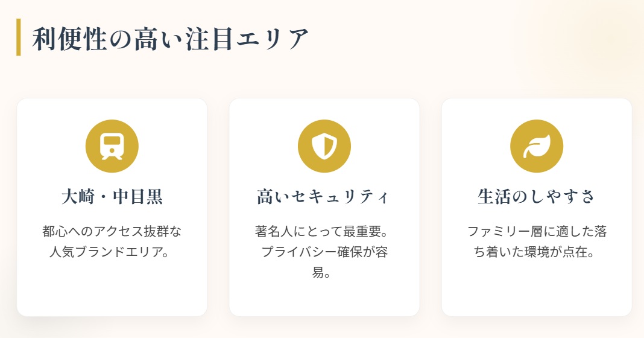This screenshot has height=338, width=644.
Task: Click the gold vertical bar beside the heading
Action: [19, 37]
